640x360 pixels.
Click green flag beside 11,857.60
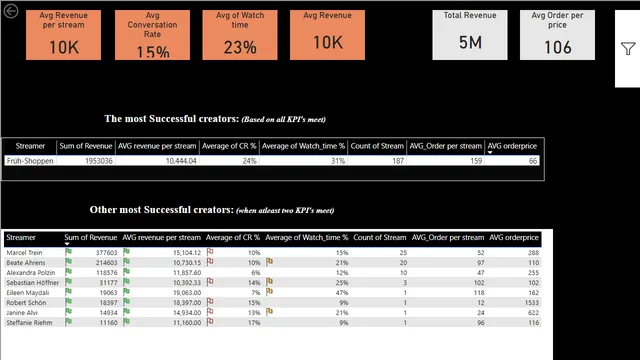(x=127, y=272)
